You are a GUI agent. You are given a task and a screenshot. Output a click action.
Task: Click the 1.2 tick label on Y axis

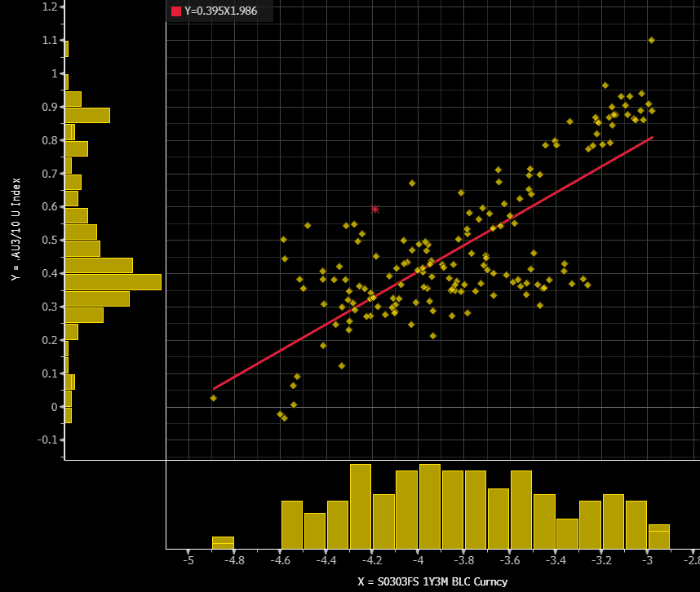click(x=49, y=7)
